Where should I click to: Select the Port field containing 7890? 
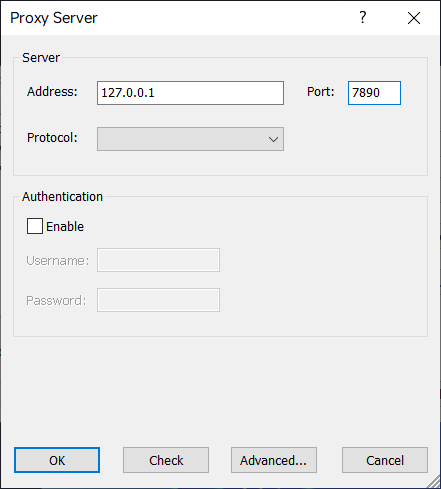[374, 93]
